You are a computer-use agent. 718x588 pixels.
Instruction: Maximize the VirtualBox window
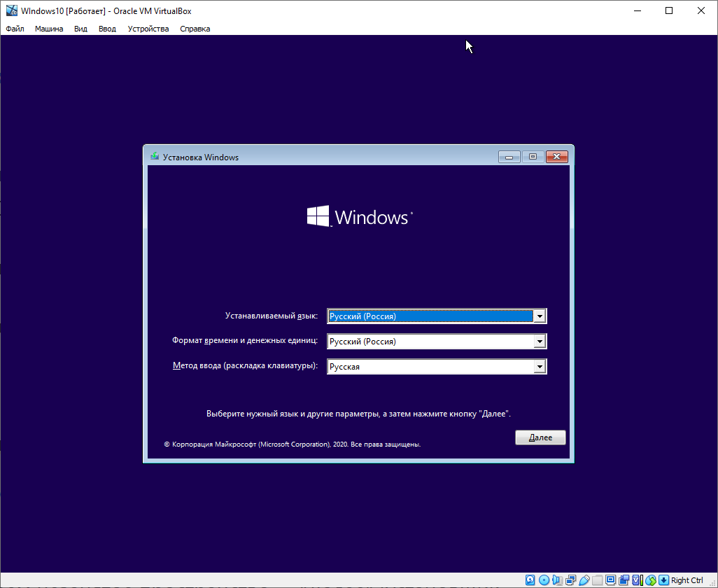tap(669, 10)
